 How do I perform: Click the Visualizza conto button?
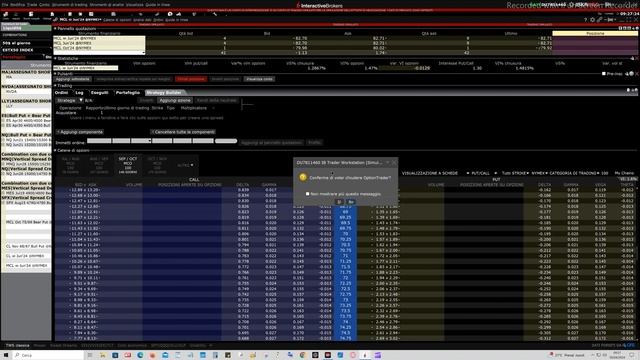pos(260,79)
